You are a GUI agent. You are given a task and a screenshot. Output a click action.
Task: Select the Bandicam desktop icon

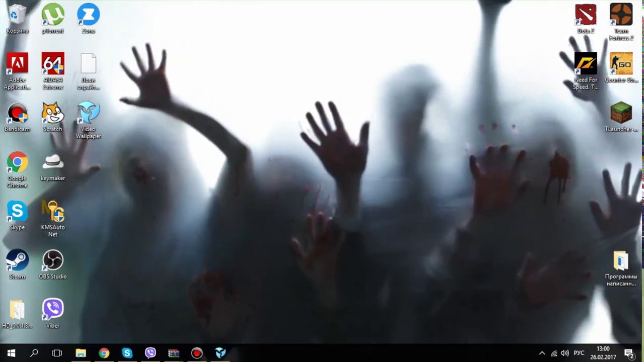(17, 114)
